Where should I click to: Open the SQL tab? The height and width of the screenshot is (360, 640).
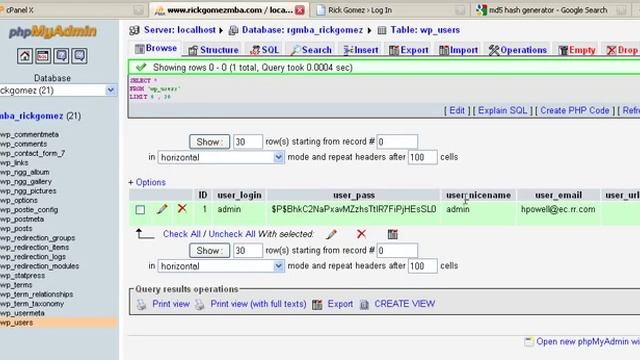tap(264, 50)
